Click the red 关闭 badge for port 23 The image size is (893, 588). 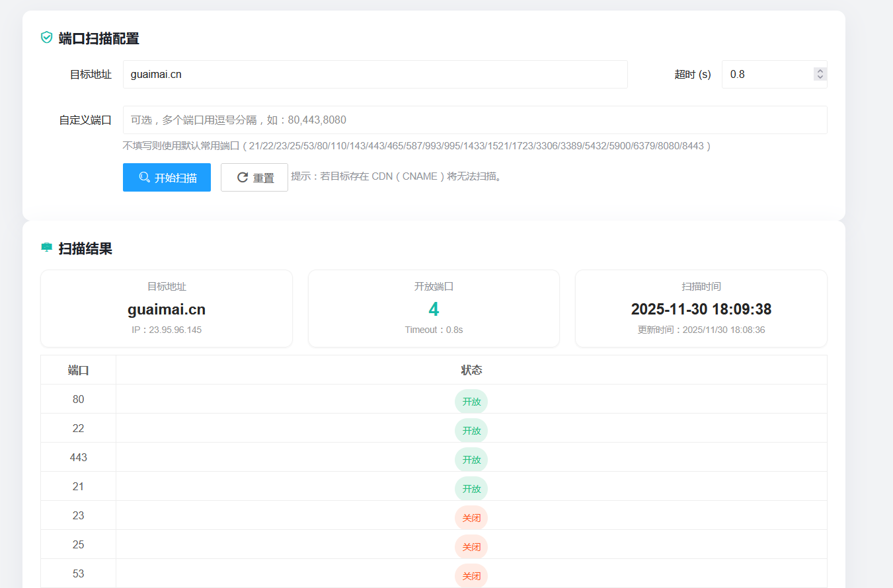click(x=471, y=517)
